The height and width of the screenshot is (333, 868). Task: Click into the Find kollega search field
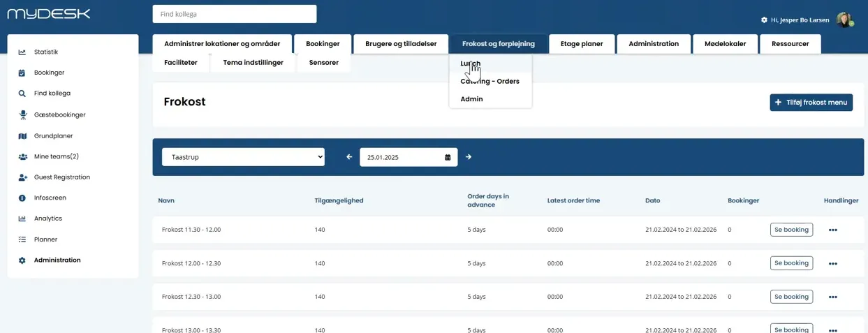tap(235, 14)
